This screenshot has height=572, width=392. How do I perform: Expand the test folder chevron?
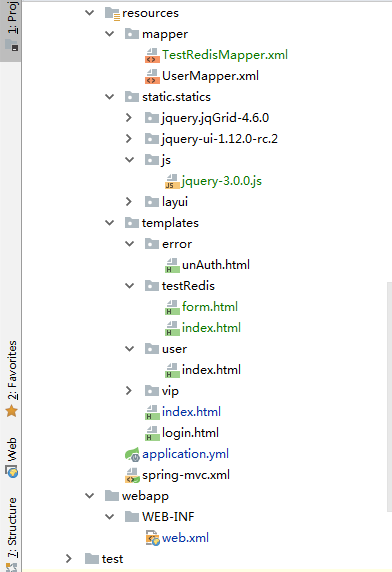tap(69, 559)
